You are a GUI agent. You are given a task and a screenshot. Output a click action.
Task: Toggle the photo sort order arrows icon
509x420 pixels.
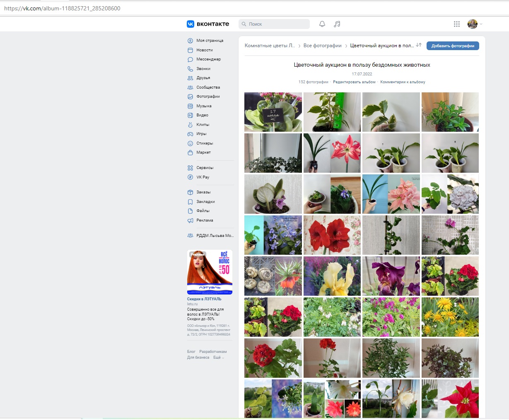pos(419,45)
